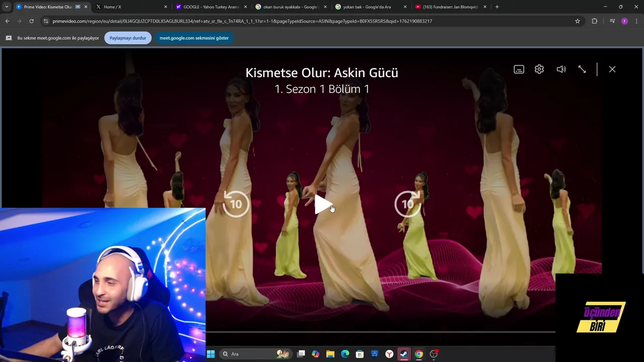Image resolution: width=644 pixels, height=362 pixels.
Task: Open Yandex Browser from the taskbar
Action: pyautogui.click(x=389, y=354)
